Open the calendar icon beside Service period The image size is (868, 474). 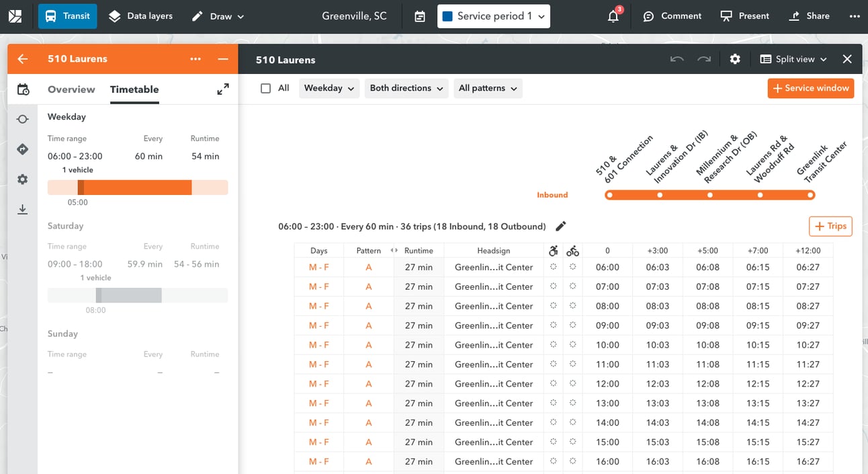(x=420, y=17)
